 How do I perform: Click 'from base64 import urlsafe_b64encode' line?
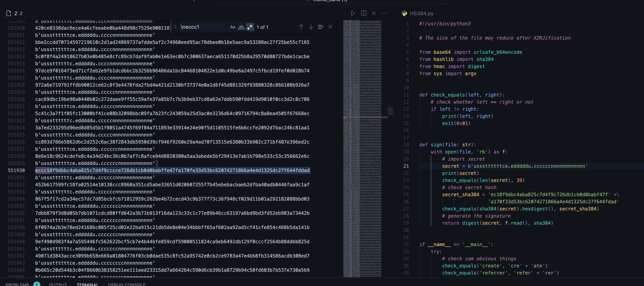pyautogui.click(x=471, y=52)
